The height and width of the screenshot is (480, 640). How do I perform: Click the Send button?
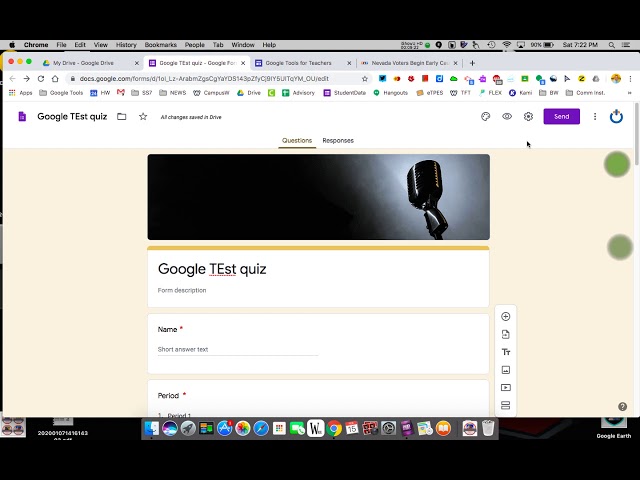561,116
